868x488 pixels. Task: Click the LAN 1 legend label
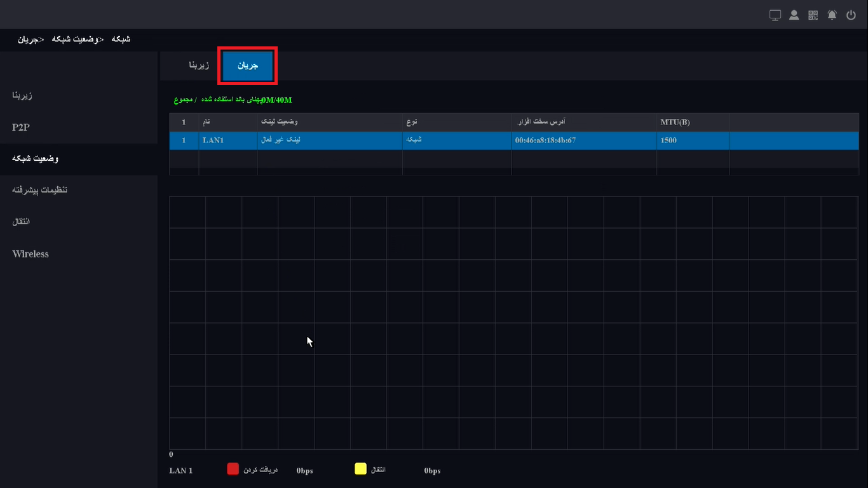(181, 471)
